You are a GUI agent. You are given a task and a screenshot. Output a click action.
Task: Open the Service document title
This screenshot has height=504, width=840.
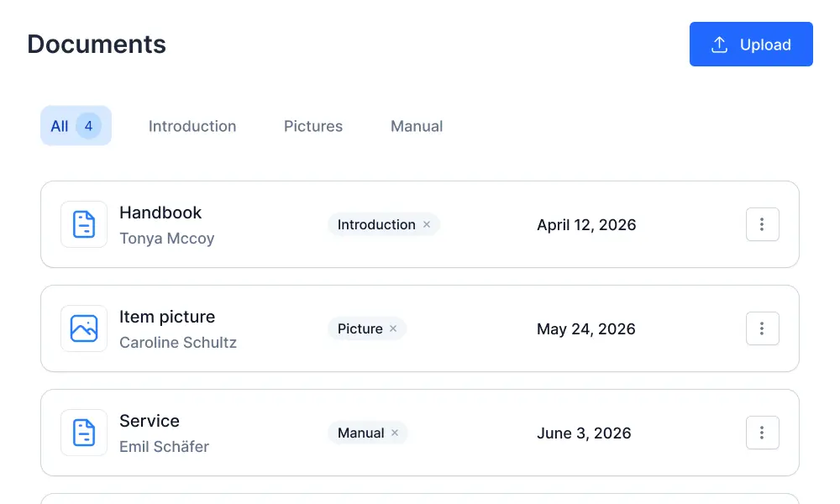tap(150, 421)
